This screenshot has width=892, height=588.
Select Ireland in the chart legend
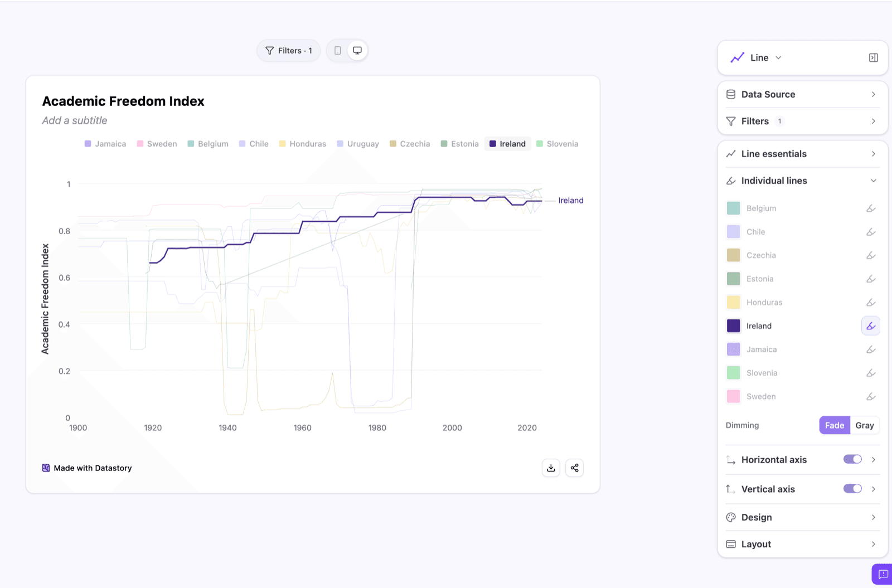tap(508, 144)
